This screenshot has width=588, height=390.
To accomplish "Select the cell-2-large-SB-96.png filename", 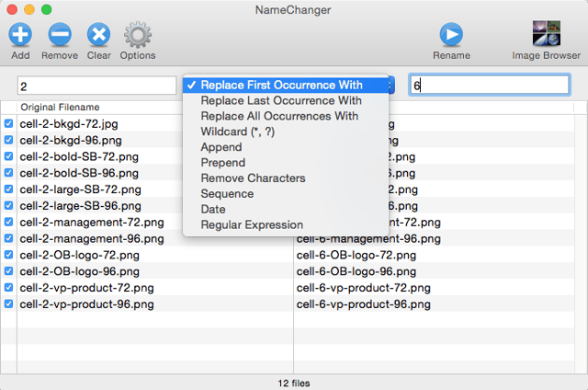I will [x=80, y=206].
